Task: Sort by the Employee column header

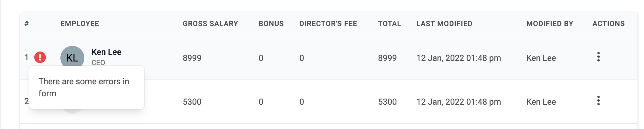Action: pos(80,24)
